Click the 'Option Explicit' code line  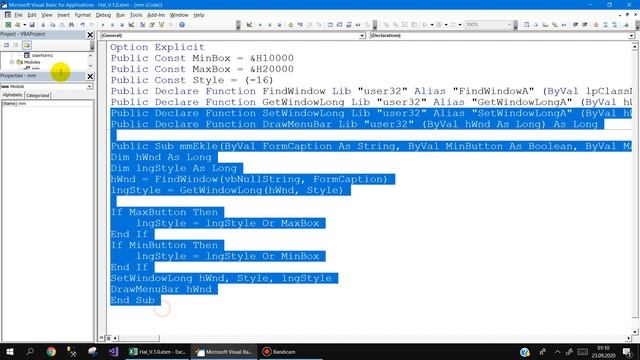pos(158,47)
